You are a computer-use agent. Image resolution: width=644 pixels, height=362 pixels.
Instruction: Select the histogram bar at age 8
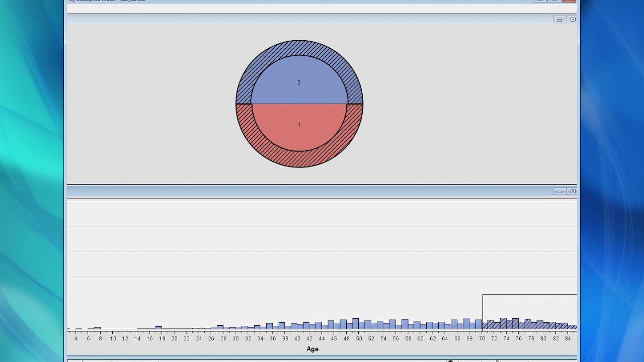(x=97, y=328)
